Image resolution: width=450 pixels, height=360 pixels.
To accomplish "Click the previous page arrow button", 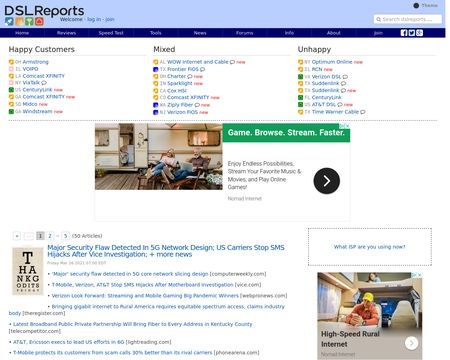I will (x=17, y=236).
